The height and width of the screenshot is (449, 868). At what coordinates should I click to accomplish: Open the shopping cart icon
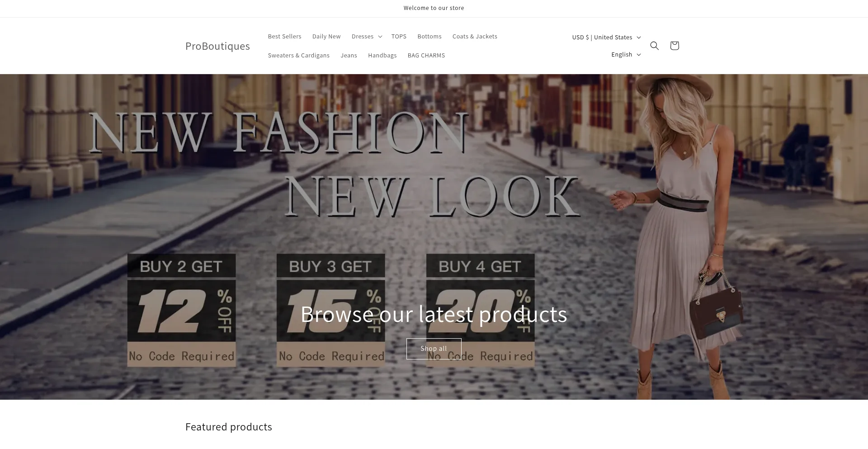point(674,46)
